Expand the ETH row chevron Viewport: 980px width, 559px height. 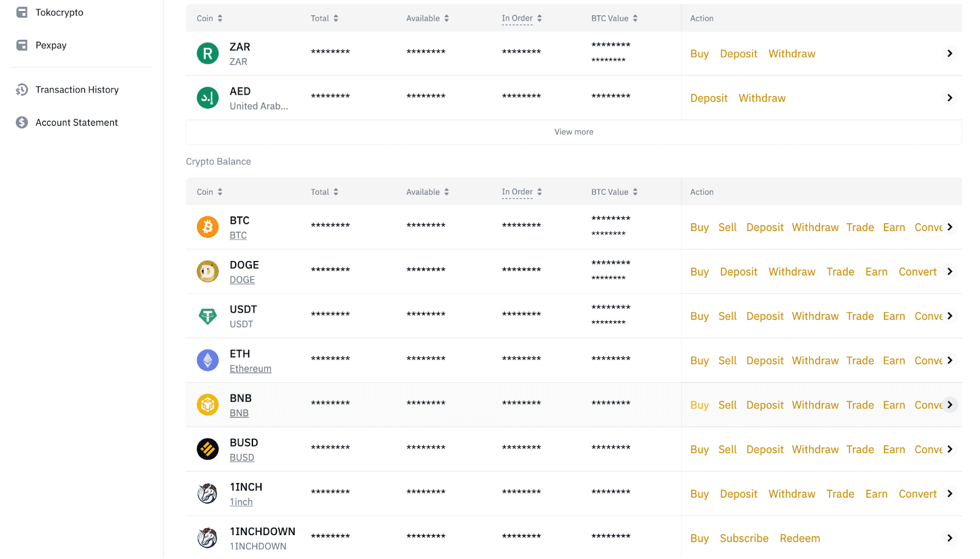(x=949, y=360)
